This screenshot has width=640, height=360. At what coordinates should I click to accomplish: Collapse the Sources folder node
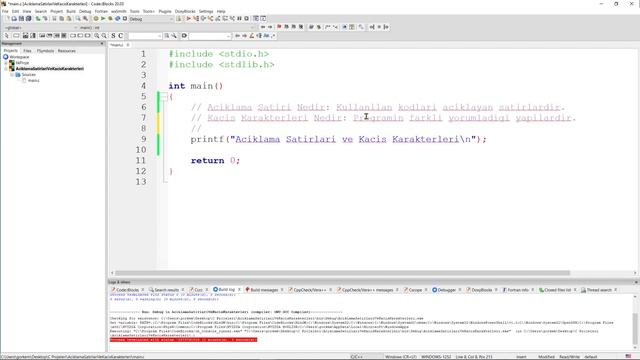12,75
